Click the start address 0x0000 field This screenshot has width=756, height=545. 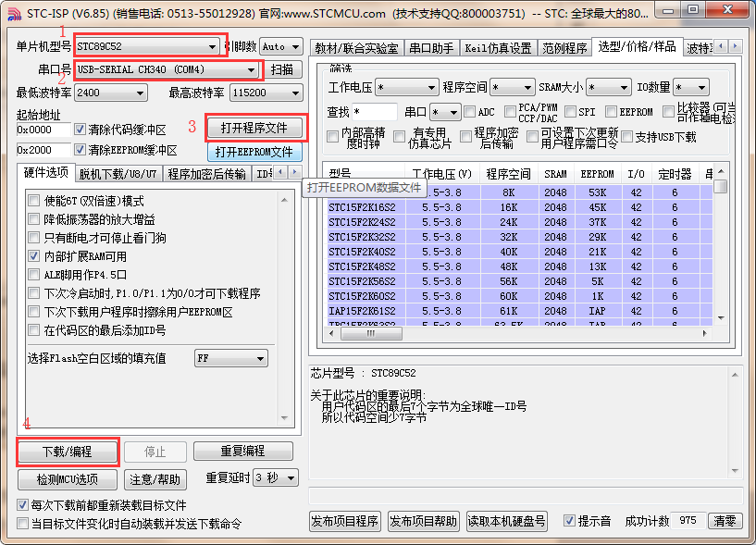43,130
